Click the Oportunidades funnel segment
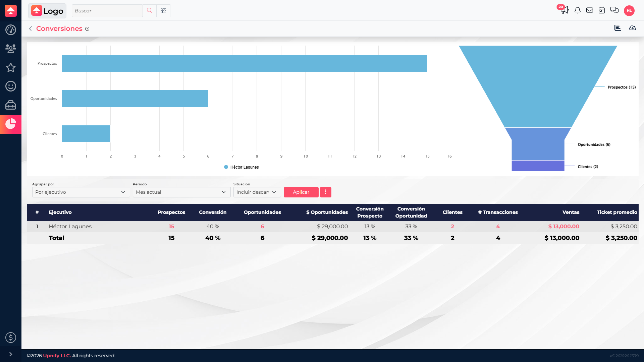 [x=538, y=144]
